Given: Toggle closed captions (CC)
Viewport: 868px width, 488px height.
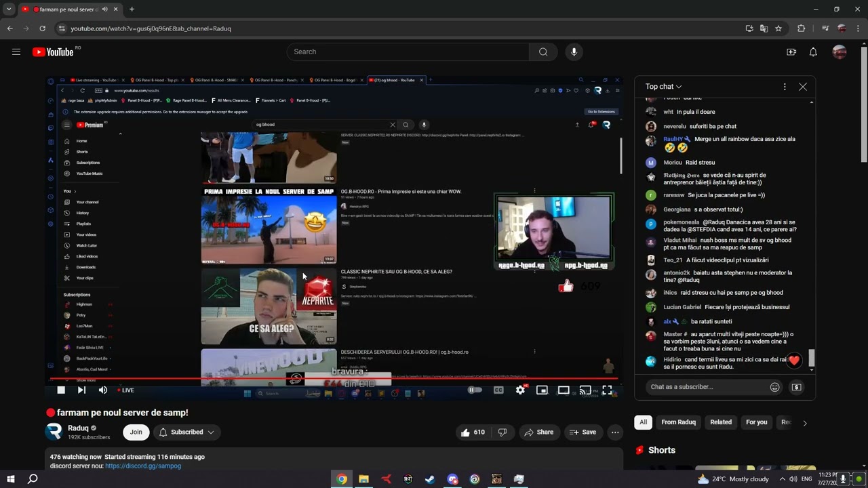Looking at the screenshot, I should [x=498, y=390].
